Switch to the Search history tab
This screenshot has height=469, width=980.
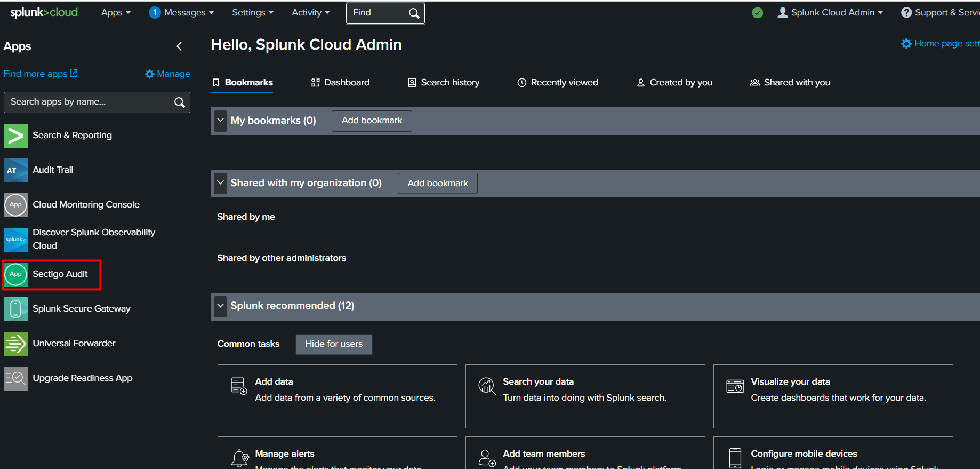click(x=444, y=83)
